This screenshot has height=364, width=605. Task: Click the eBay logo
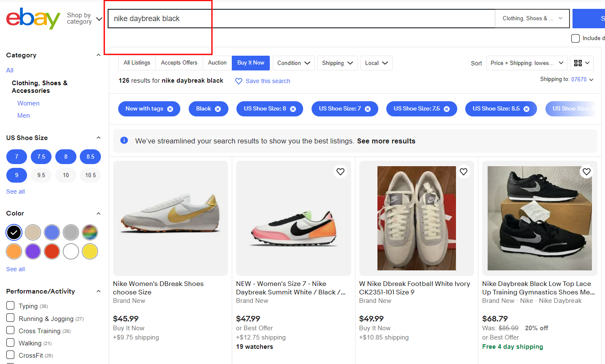pos(33,19)
